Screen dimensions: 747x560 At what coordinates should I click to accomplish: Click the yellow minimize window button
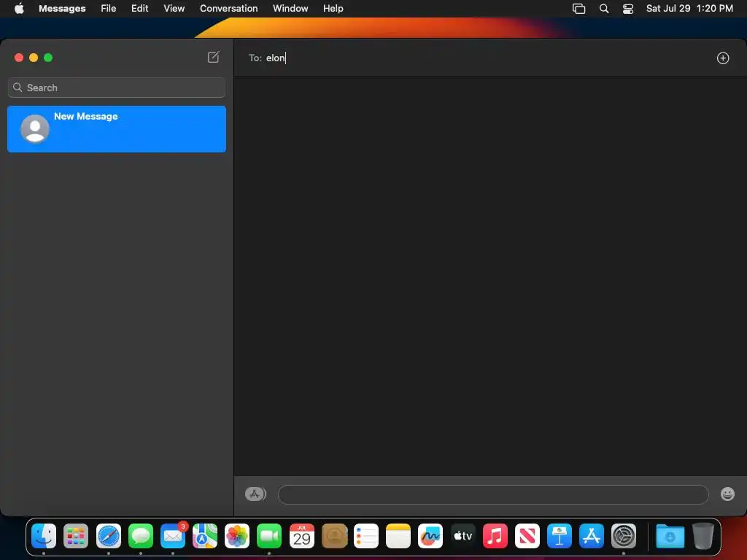(x=34, y=58)
